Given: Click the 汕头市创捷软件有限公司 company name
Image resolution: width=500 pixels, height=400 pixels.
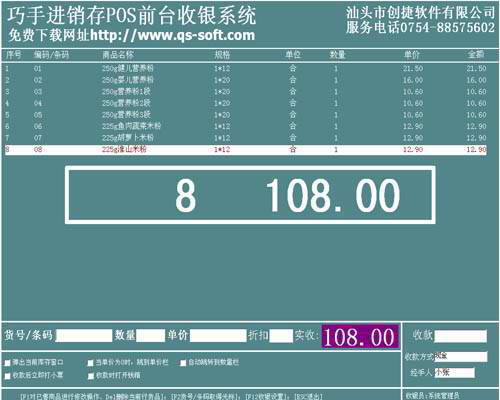Looking at the screenshot, I should (x=420, y=13).
